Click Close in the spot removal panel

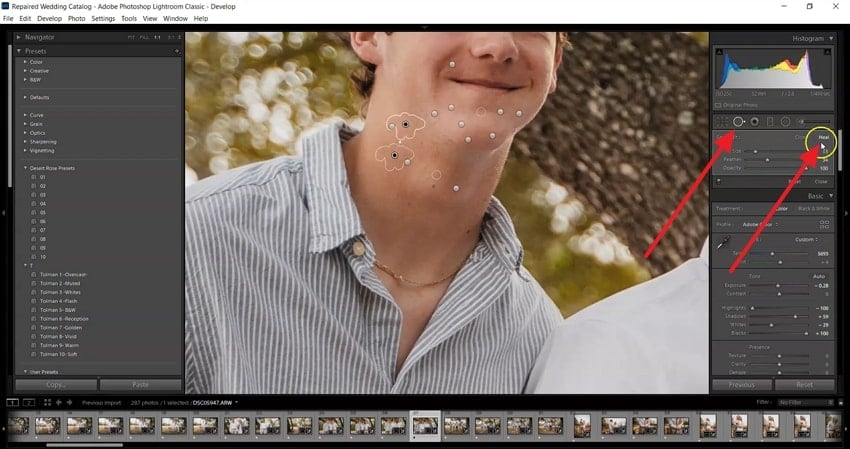821,182
